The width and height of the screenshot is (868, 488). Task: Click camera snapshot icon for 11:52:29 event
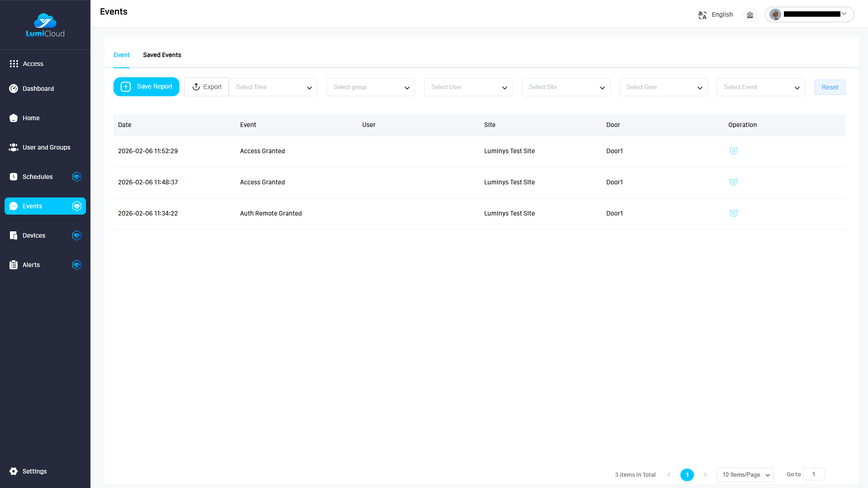pos(733,151)
